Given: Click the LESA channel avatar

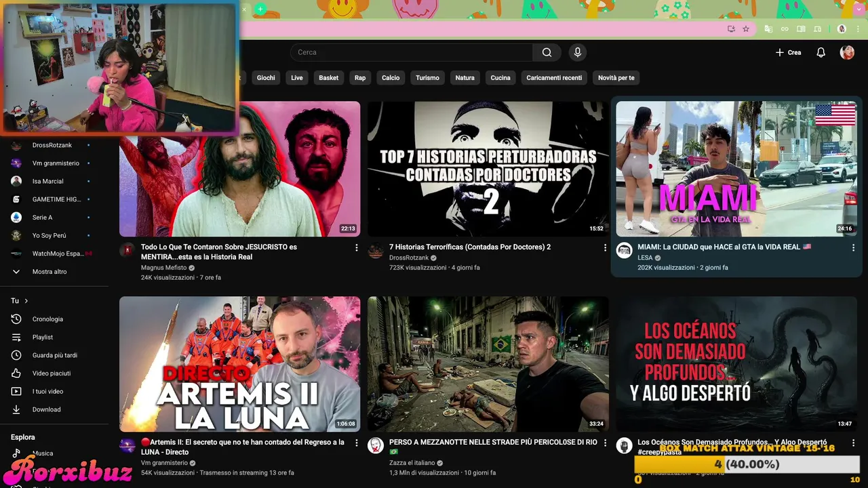Looking at the screenshot, I should [624, 250].
